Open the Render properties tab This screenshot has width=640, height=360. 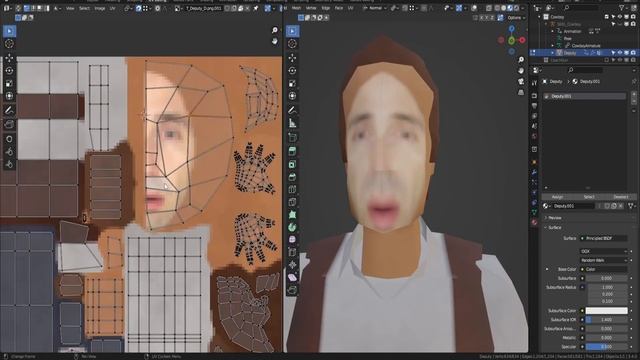(535, 96)
